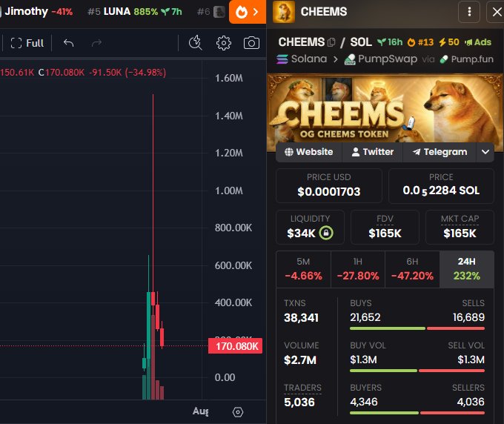Select the #5 LUNA trending token
This screenshot has width=504, height=424.
(135, 12)
